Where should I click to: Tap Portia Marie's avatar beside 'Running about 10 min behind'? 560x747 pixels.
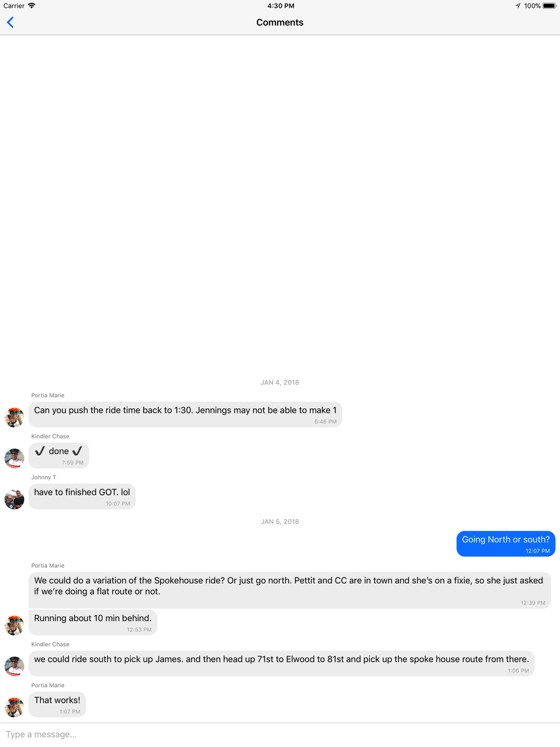15,625
